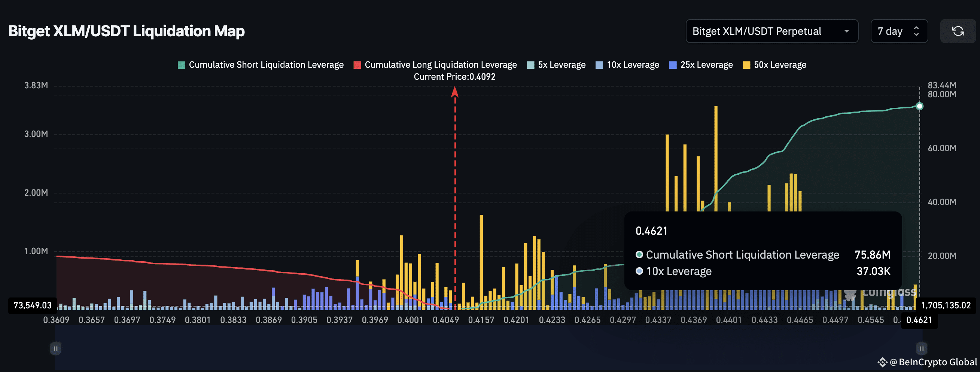980x372 pixels.
Task: Click the range zoom bar below chart
Action: click(x=489, y=348)
